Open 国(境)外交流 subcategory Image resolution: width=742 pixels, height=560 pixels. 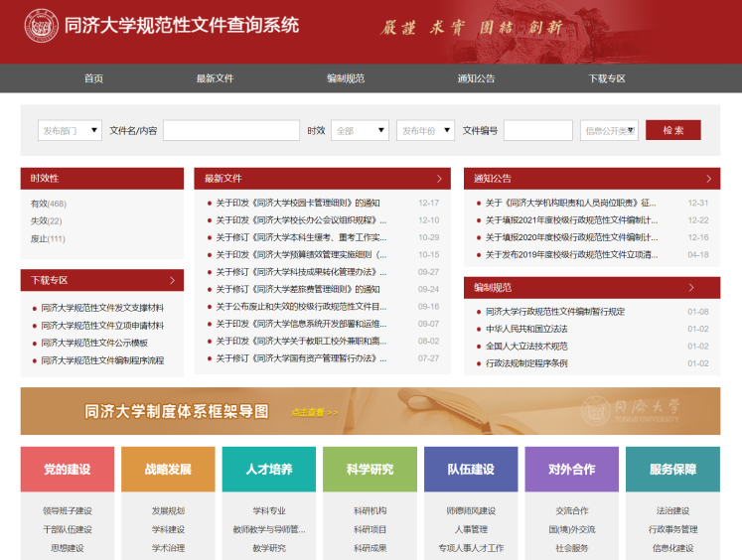point(571,529)
